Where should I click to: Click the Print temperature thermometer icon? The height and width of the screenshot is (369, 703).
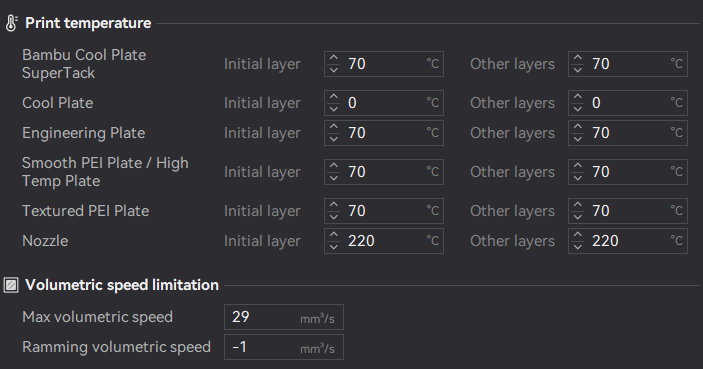click(11, 23)
